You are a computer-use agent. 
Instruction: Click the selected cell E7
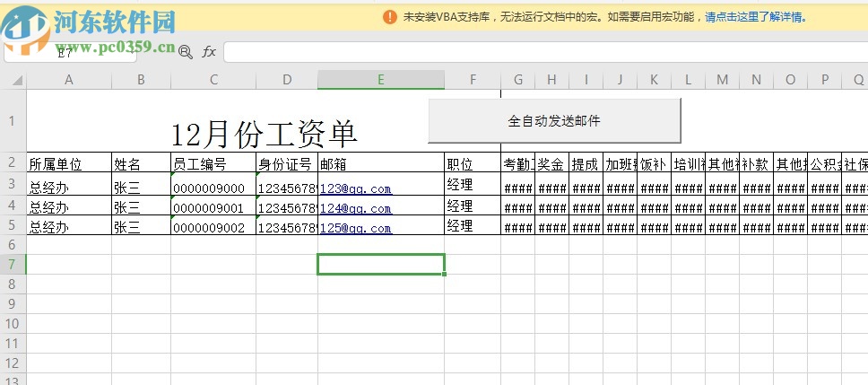click(x=381, y=264)
